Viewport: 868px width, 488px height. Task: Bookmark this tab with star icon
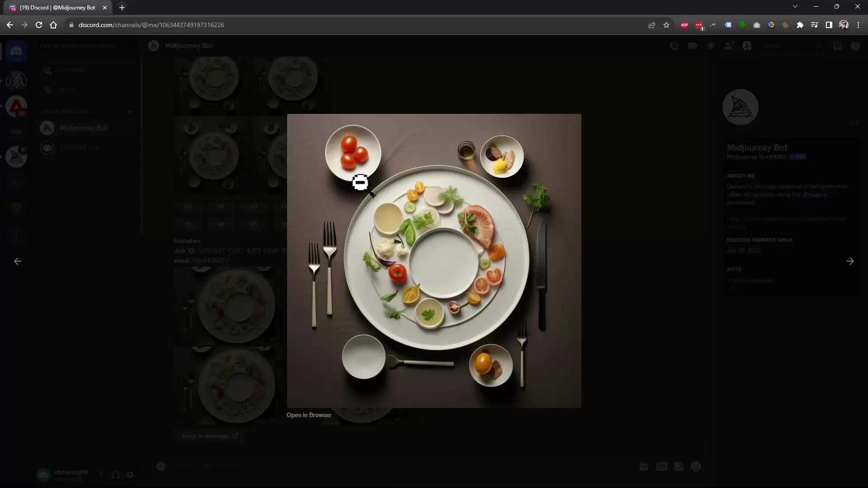(x=666, y=25)
